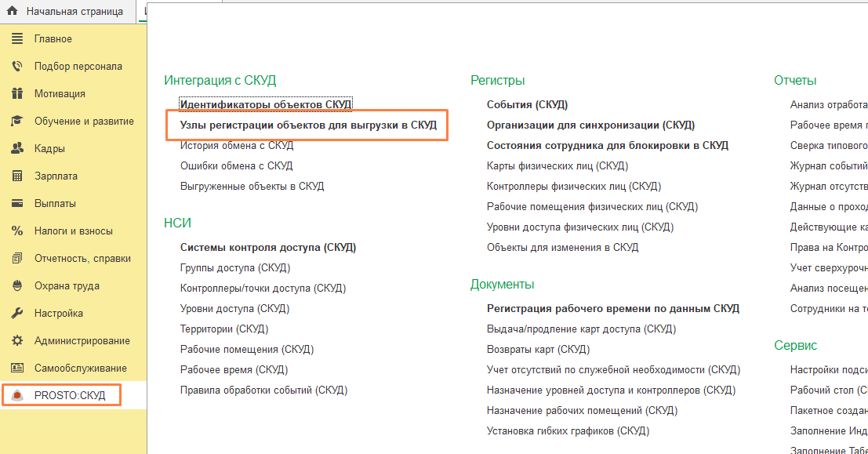Click the Зарплата calculator icon
868x454 pixels.
point(17,176)
